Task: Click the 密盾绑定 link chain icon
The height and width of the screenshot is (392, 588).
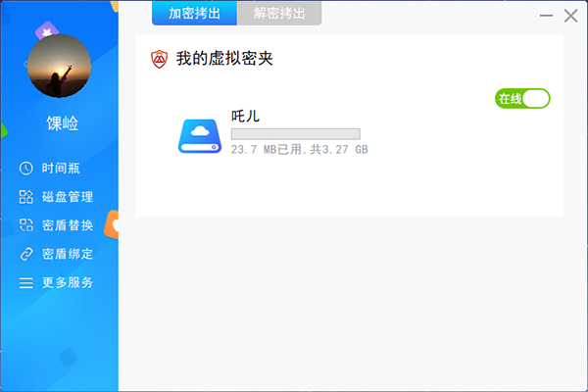Action: (x=25, y=254)
